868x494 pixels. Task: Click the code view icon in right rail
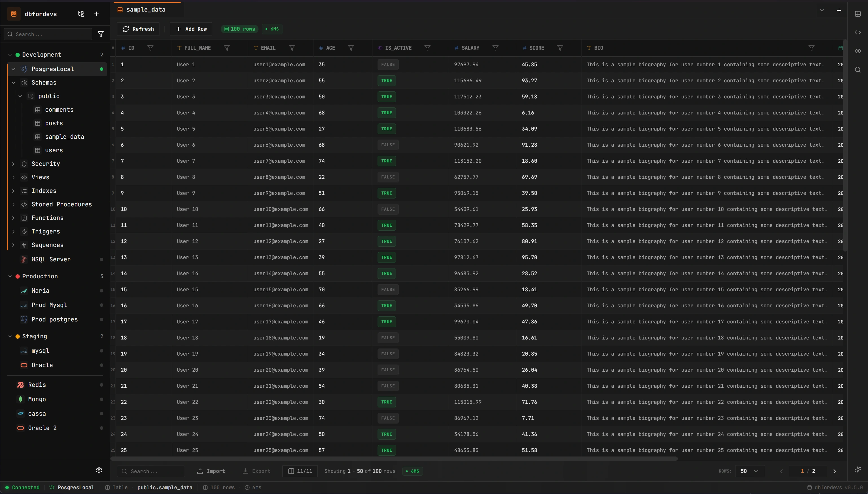(858, 33)
